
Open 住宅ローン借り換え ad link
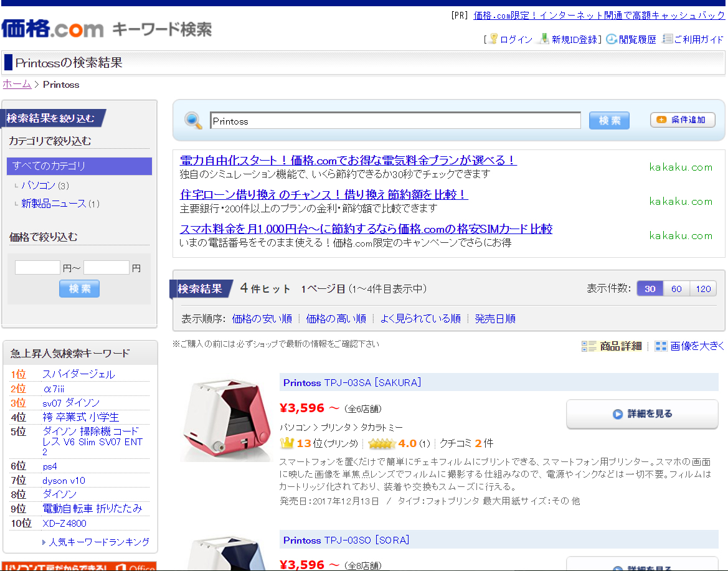324,194
